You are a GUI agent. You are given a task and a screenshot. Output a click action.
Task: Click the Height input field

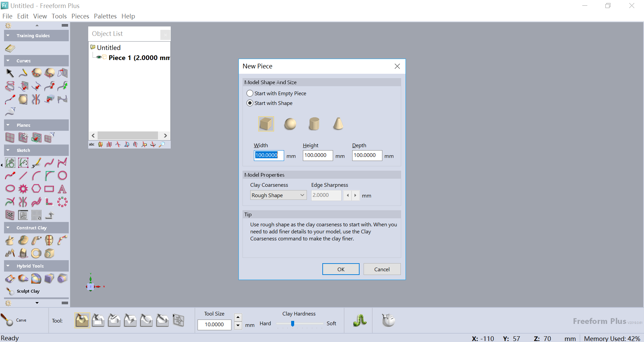[x=318, y=155]
